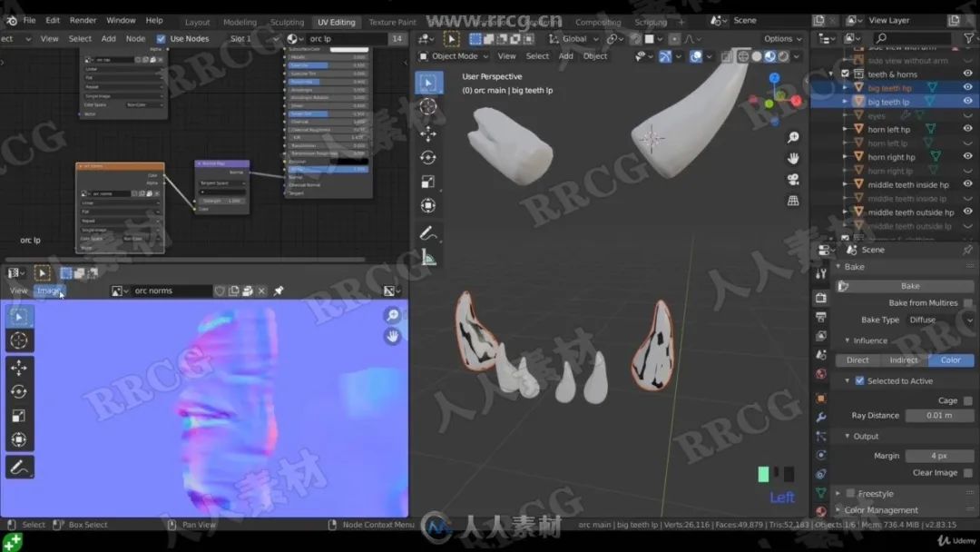Open the Render properties tab icon
Screen dimensions: 980x552
point(821,298)
